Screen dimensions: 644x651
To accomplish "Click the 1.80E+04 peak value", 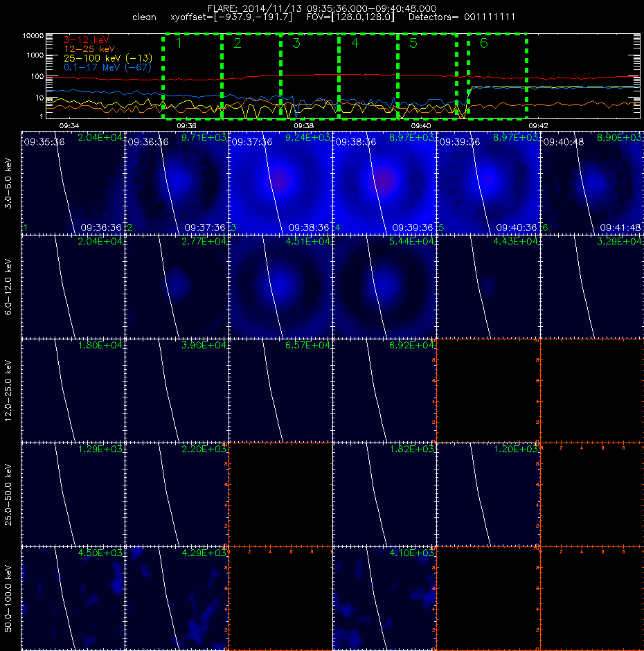I will (100, 345).
